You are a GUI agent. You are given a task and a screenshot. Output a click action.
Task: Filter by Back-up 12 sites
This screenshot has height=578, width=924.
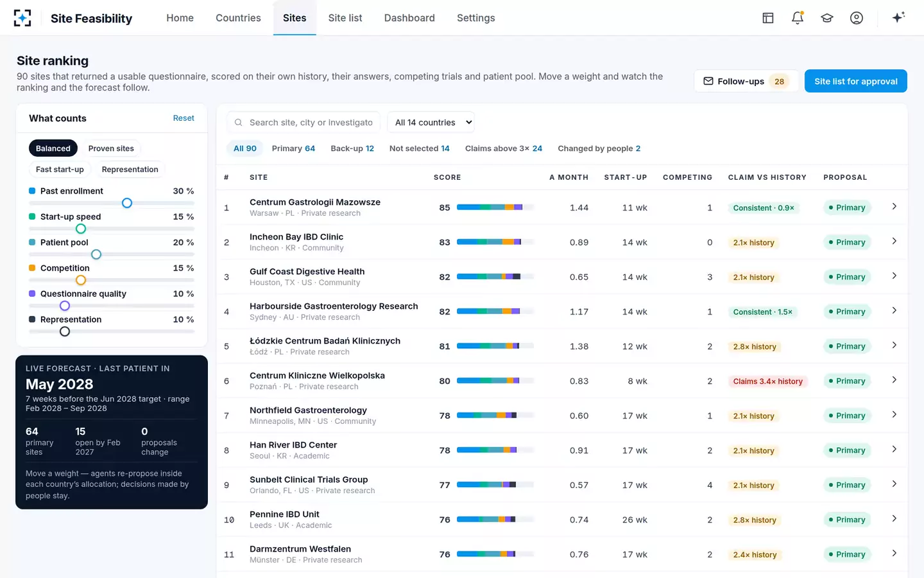352,148
